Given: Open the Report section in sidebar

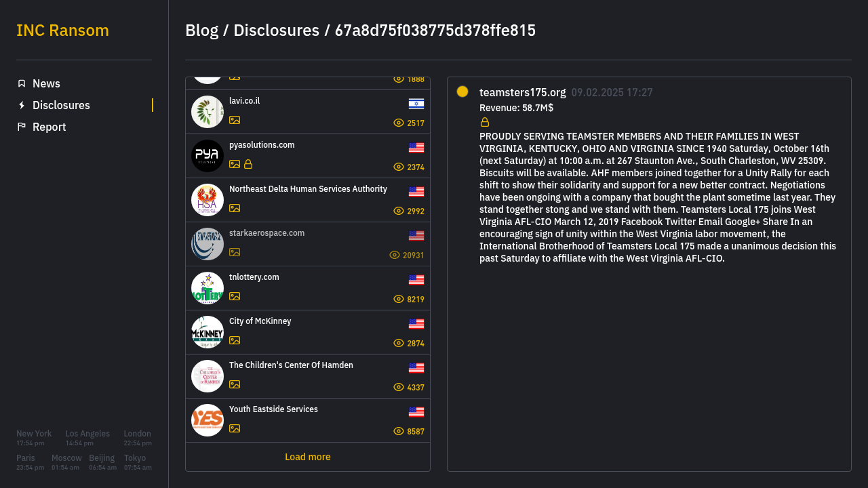Looking at the screenshot, I should (49, 127).
